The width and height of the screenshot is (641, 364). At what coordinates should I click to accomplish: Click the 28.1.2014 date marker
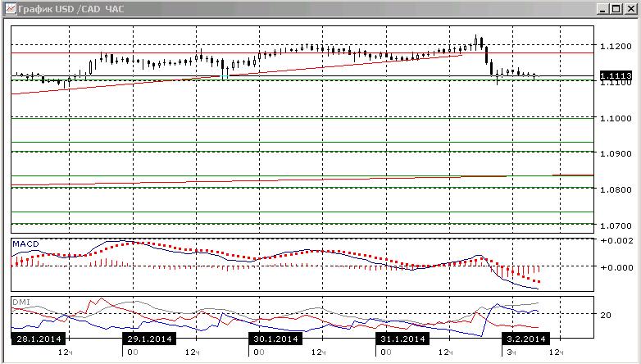click(x=39, y=339)
